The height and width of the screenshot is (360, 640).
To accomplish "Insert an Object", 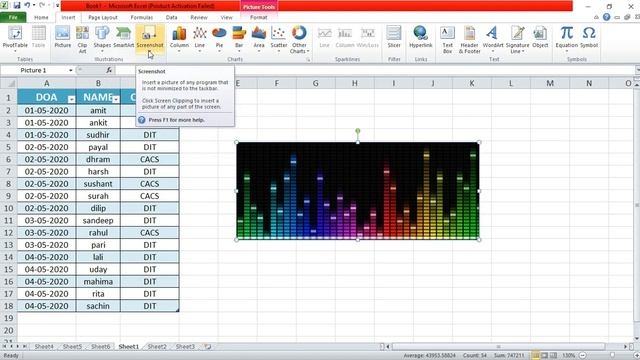I will 540,38.
